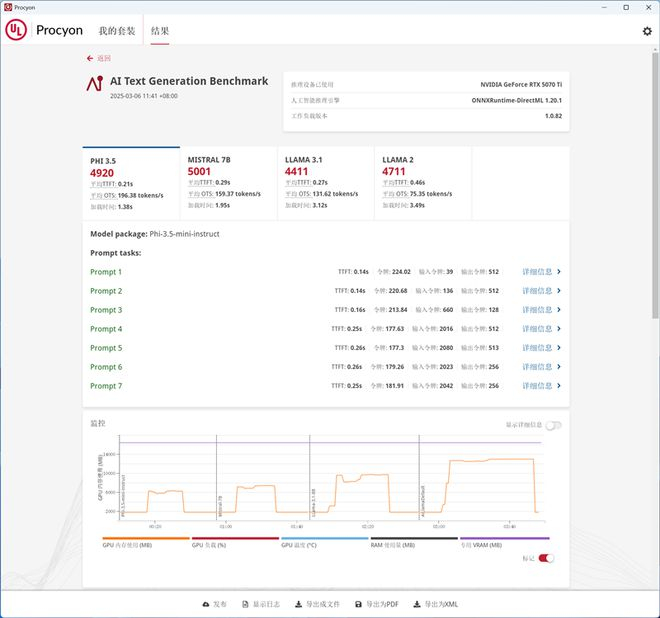The height and width of the screenshot is (618, 660).
Task: Switch to the 我的套装 tab
Action: [116, 31]
